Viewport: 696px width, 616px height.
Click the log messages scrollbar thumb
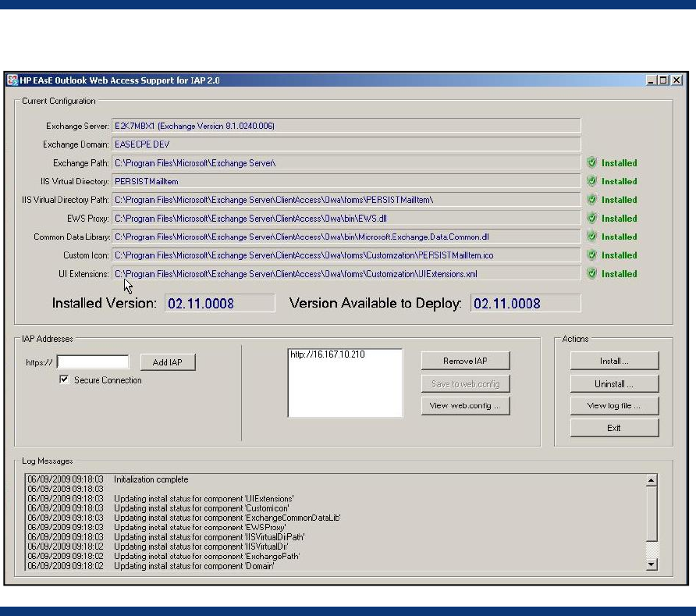tap(652, 514)
